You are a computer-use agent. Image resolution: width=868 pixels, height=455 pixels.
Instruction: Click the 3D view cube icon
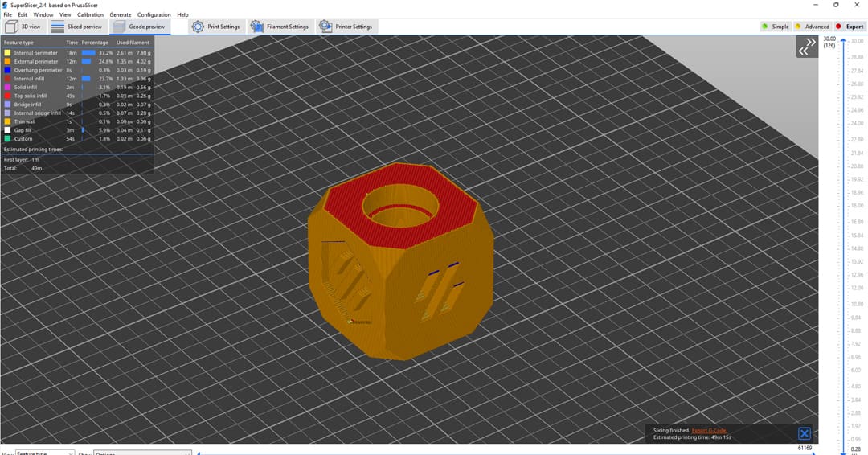[11, 27]
